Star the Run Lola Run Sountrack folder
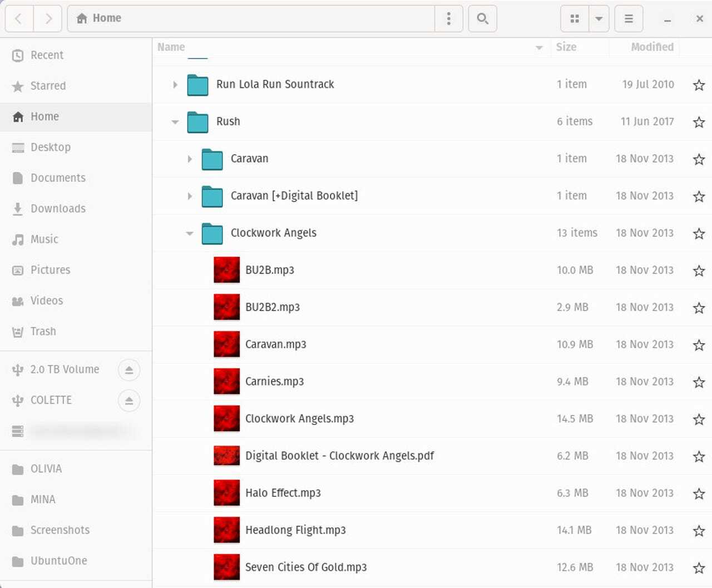Viewport: 712px width, 588px height. coord(699,85)
